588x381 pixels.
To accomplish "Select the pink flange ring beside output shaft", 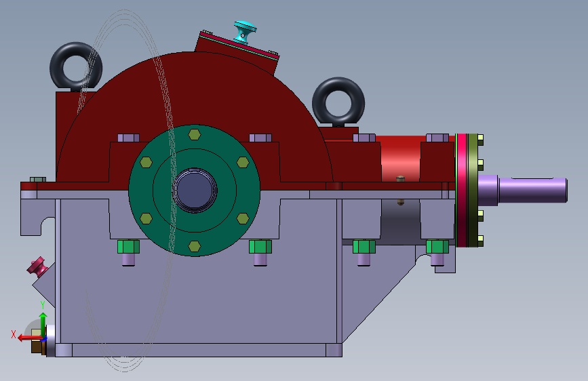I will click(x=462, y=190).
